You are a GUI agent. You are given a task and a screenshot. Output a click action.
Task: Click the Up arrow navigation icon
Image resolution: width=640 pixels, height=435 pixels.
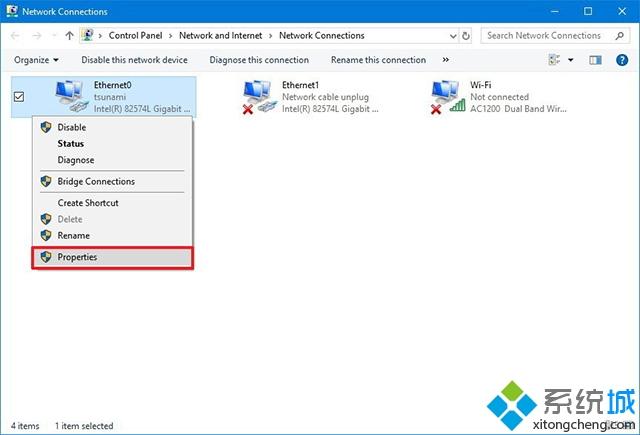point(68,35)
